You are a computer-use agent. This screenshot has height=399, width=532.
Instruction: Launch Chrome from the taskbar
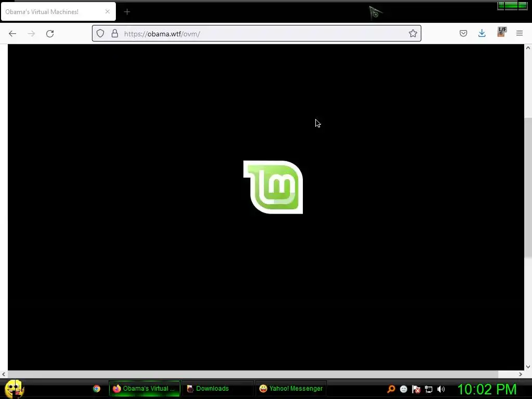pos(97,389)
